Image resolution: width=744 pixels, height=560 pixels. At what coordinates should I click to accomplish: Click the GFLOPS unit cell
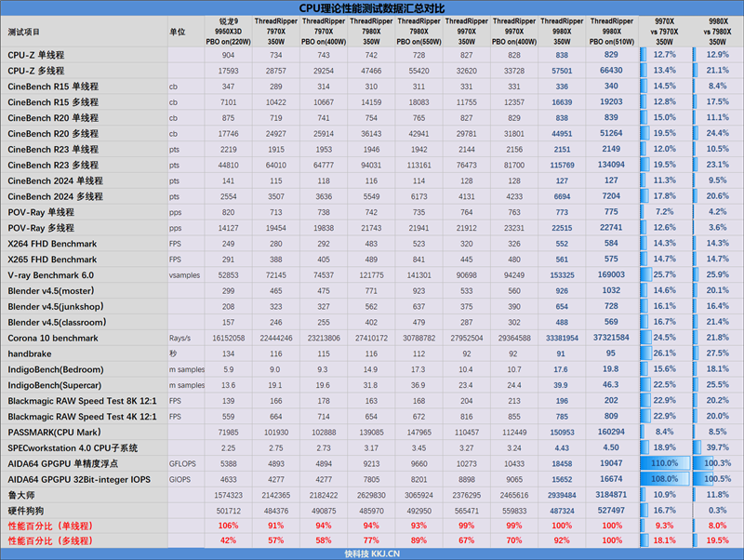182,463
